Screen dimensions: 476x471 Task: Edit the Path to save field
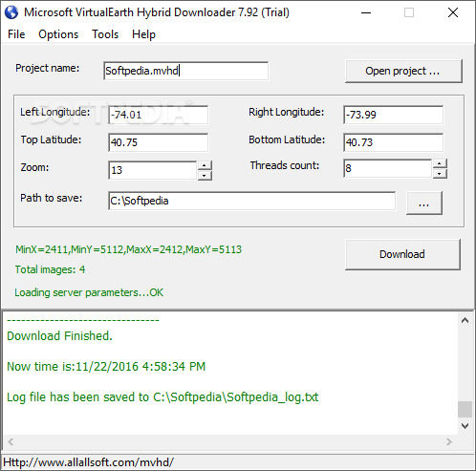point(251,201)
